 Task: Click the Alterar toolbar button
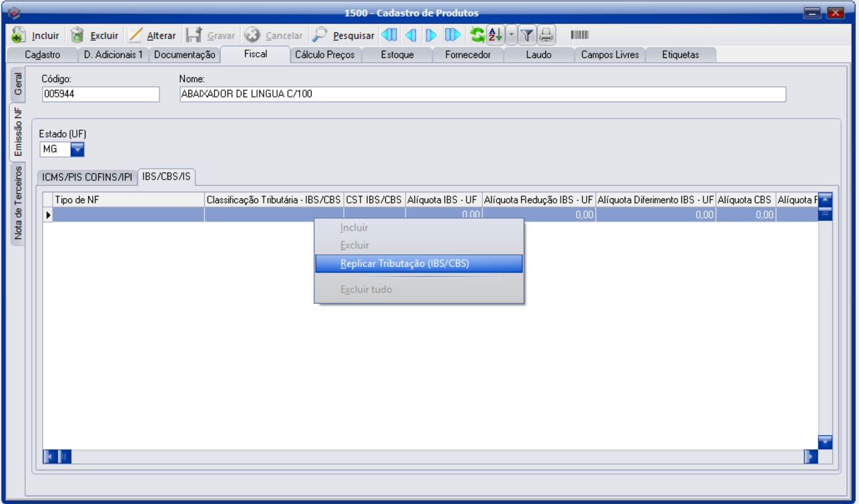(x=152, y=35)
